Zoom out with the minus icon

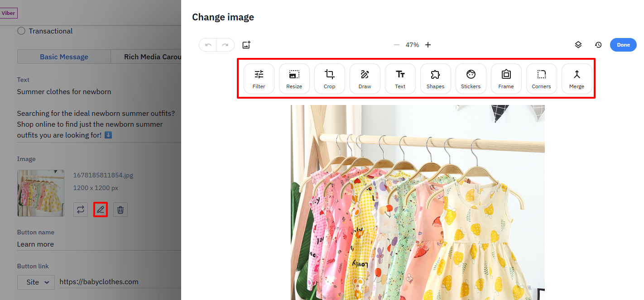397,45
